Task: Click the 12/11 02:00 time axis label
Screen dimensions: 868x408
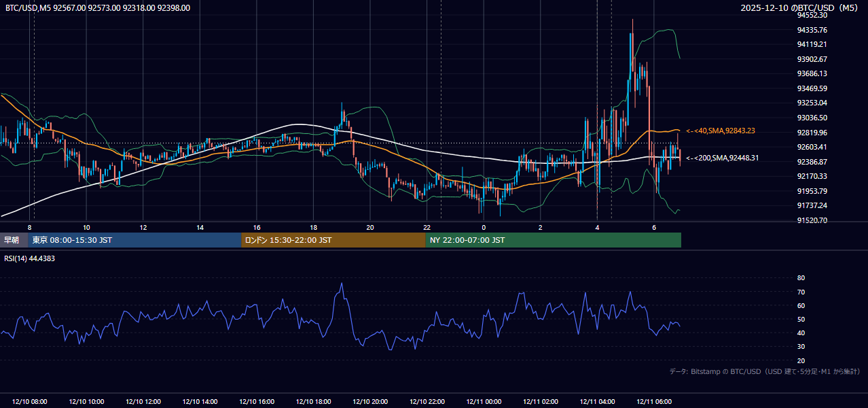Action: [x=540, y=402]
